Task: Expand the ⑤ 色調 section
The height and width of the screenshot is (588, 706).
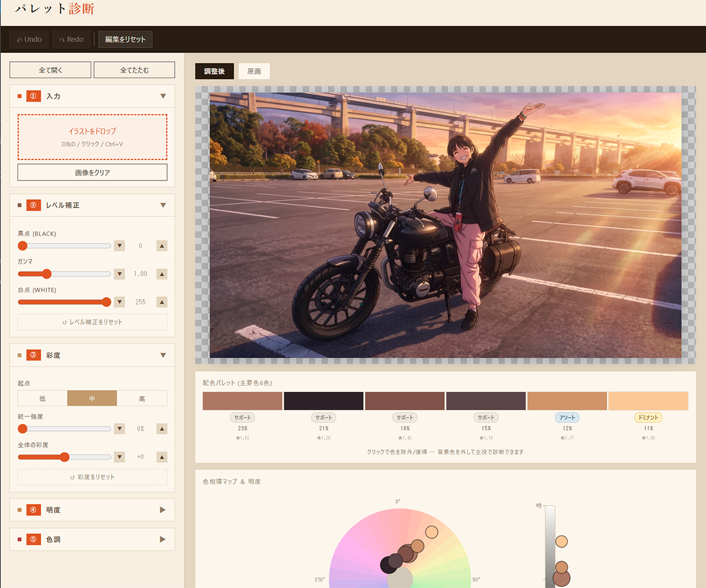Action: tap(92, 539)
